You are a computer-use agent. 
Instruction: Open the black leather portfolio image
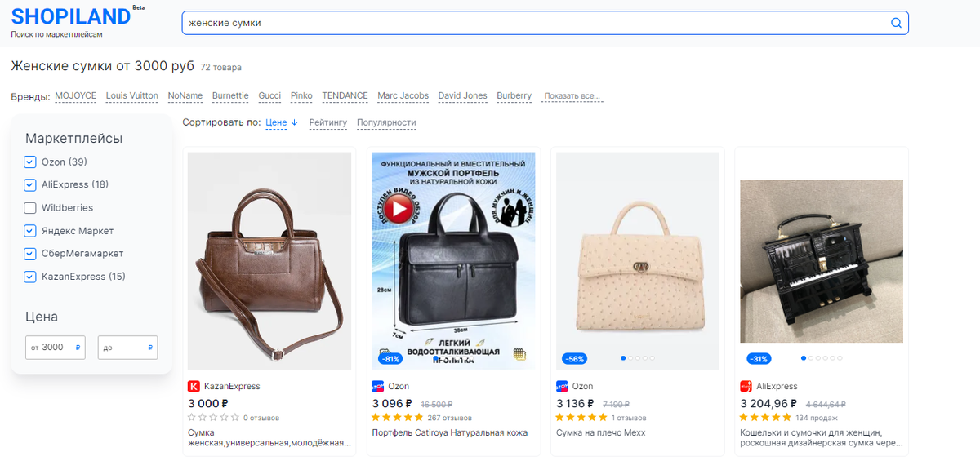(x=453, y=261)
